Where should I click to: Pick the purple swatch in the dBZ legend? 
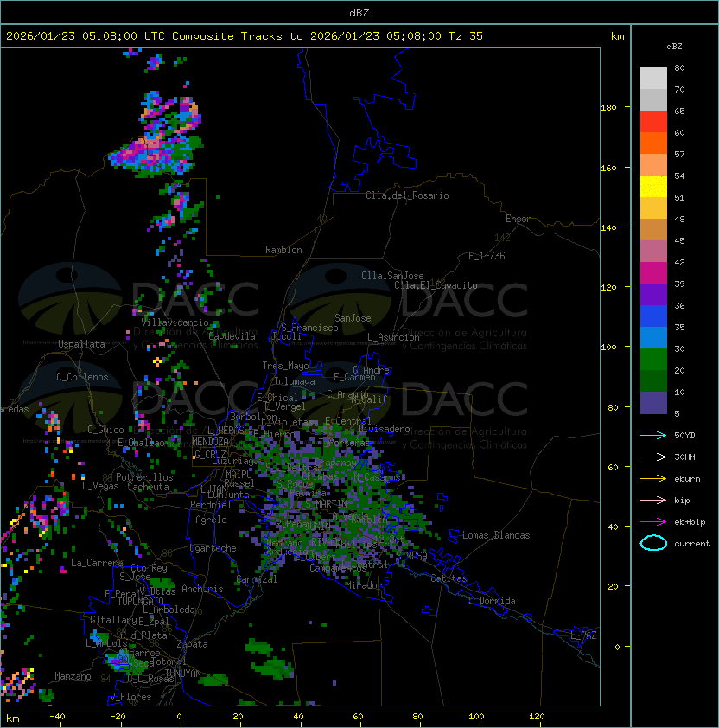[x=653, y=295]
